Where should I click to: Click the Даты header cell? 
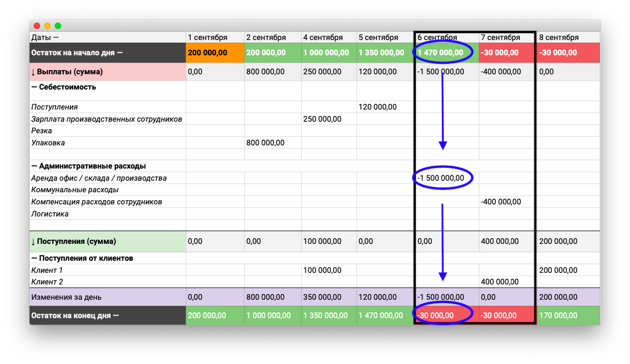(45, 37)
